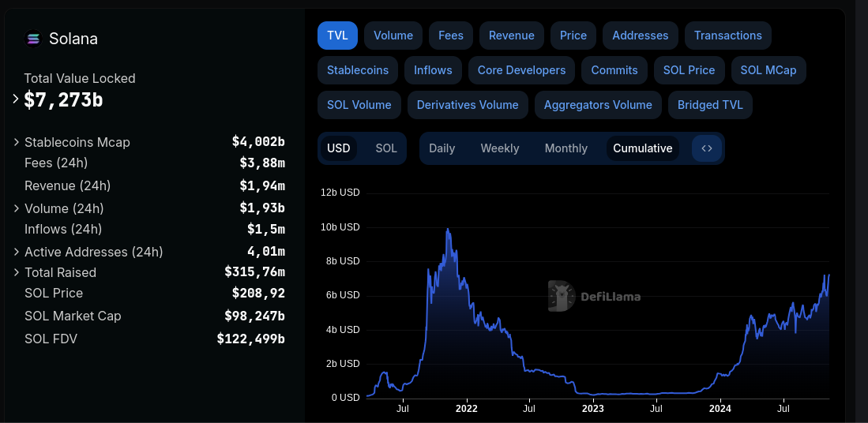Expand the Total Raised row
Image resolution: width=868 pixels, height=423 pixels.
coord(17,272)
